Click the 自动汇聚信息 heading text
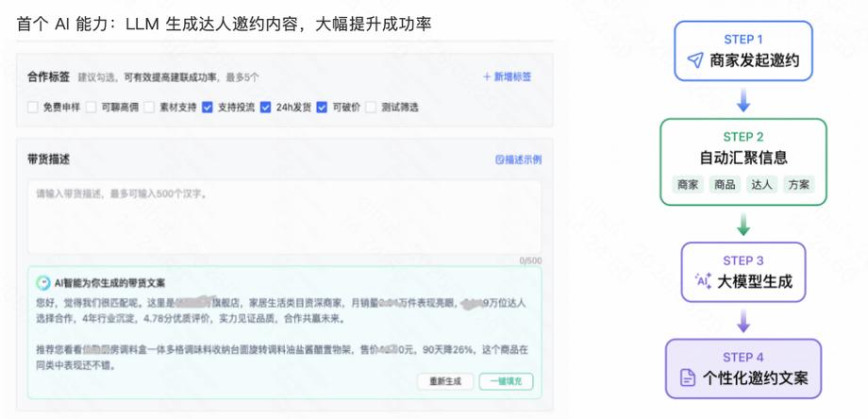This screenshot has width=868, height=419. click(x=743, y=158)
